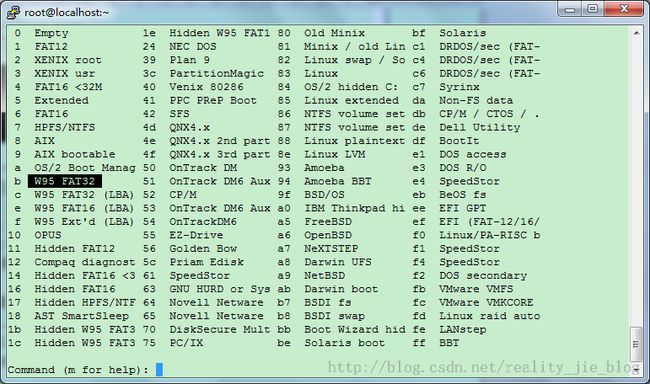Click the 'Solaris boot' entry
The height and width of the screenshot is (384, 650).
[x=344, y=343]
